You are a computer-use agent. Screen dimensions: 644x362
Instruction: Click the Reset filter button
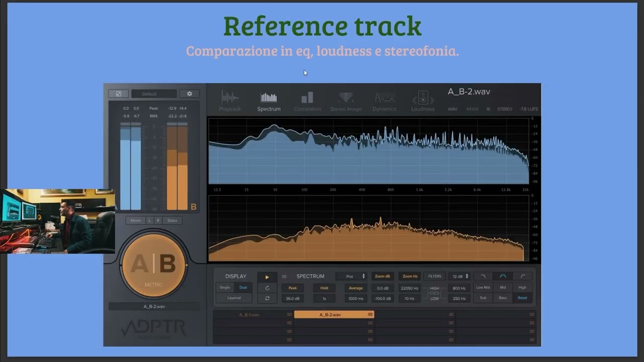point(522,298)
